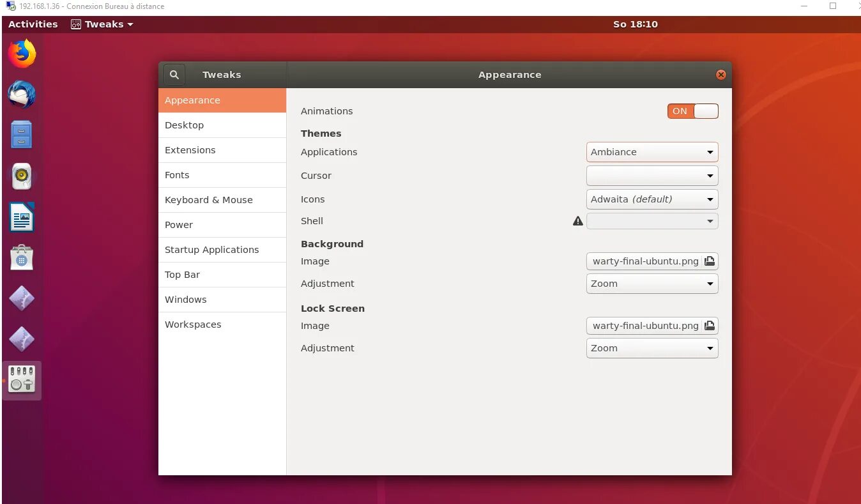Click the Background heading
The height and width of the screenshot is (504, 861).
tap(332, 244)
